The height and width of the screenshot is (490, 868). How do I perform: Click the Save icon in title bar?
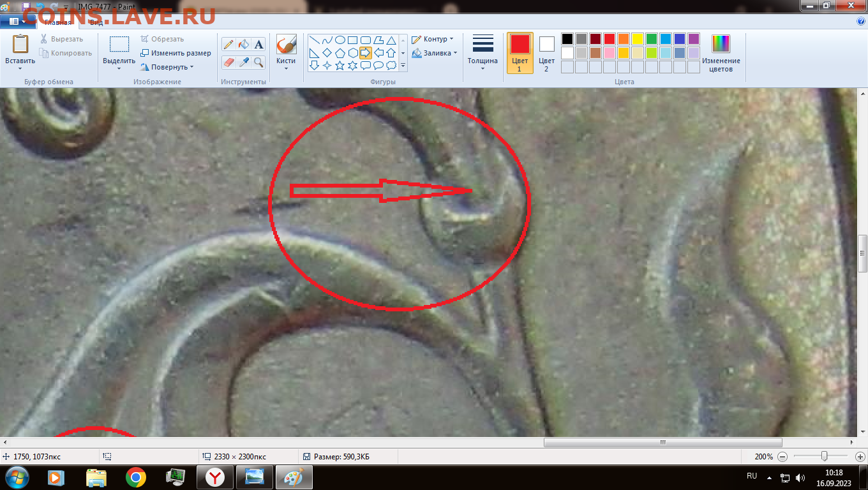pos(26,6)
